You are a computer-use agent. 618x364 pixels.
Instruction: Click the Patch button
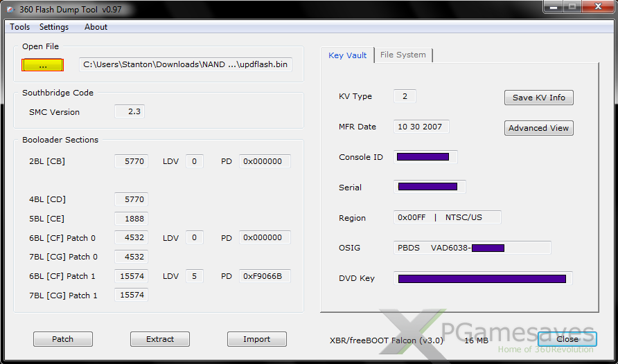point(62,339)
